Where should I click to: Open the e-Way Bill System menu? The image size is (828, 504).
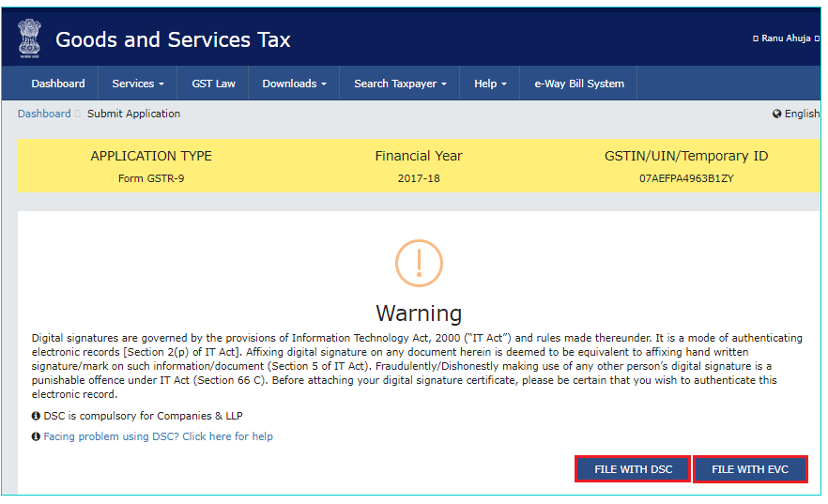coord(578,84)
